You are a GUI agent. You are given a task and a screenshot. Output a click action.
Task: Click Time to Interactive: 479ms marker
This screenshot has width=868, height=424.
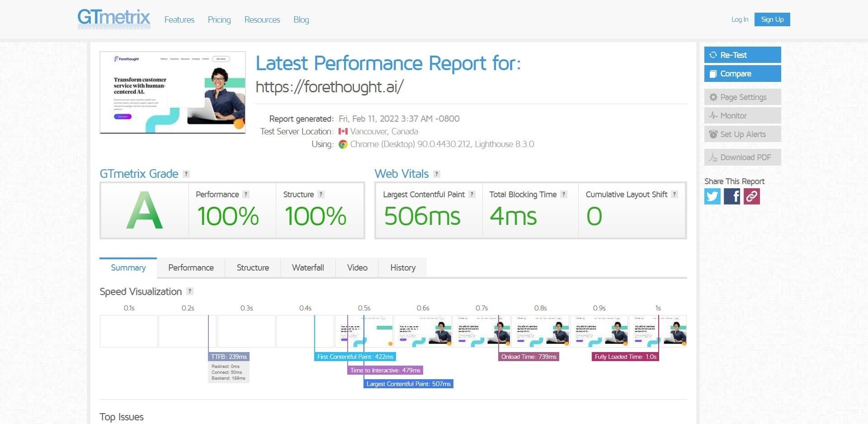point(385,370)
